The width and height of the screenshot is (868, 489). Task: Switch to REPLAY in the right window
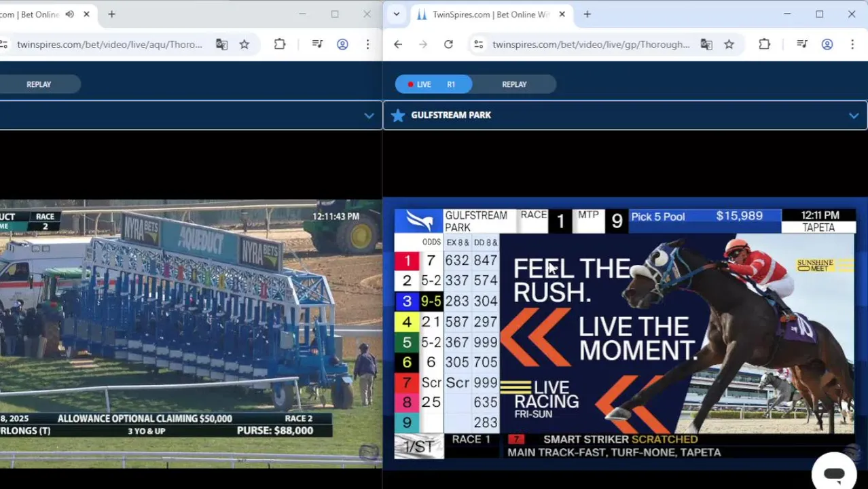point(514,84)
